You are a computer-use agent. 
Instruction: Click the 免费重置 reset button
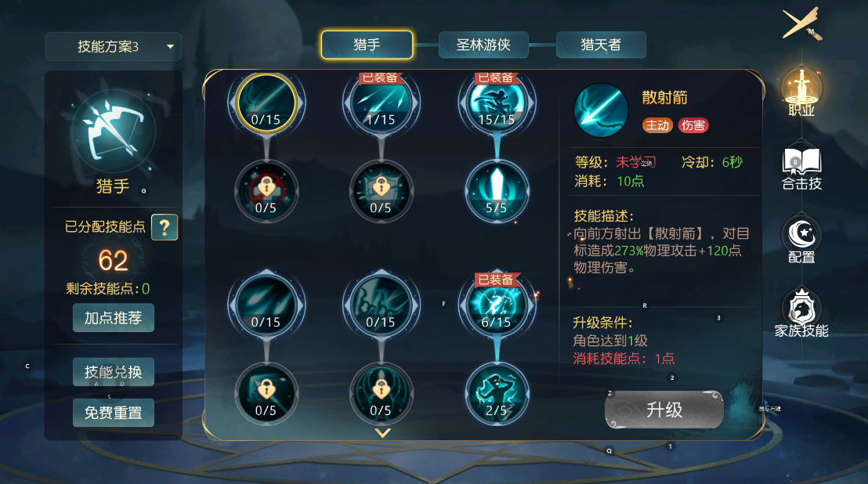click(114, 413)
